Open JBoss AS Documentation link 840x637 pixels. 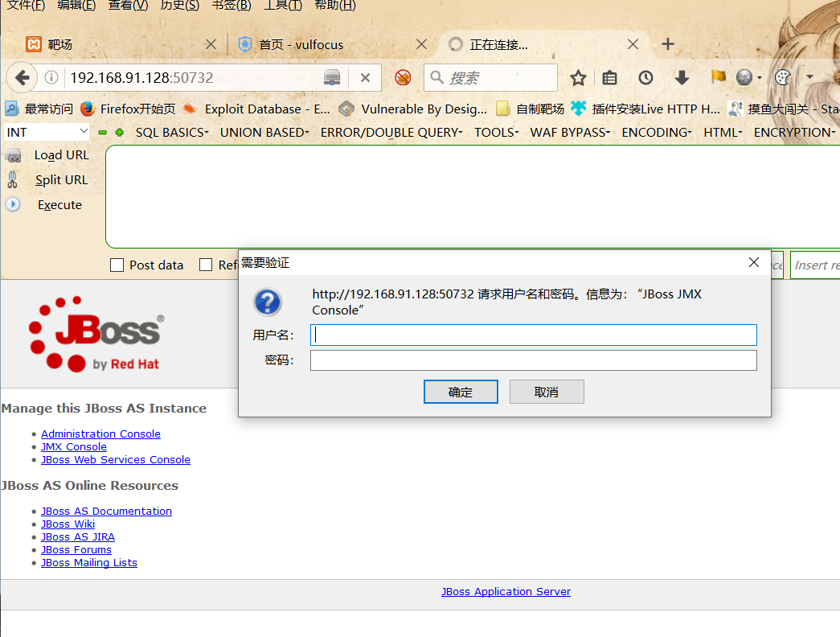[107, 511]
